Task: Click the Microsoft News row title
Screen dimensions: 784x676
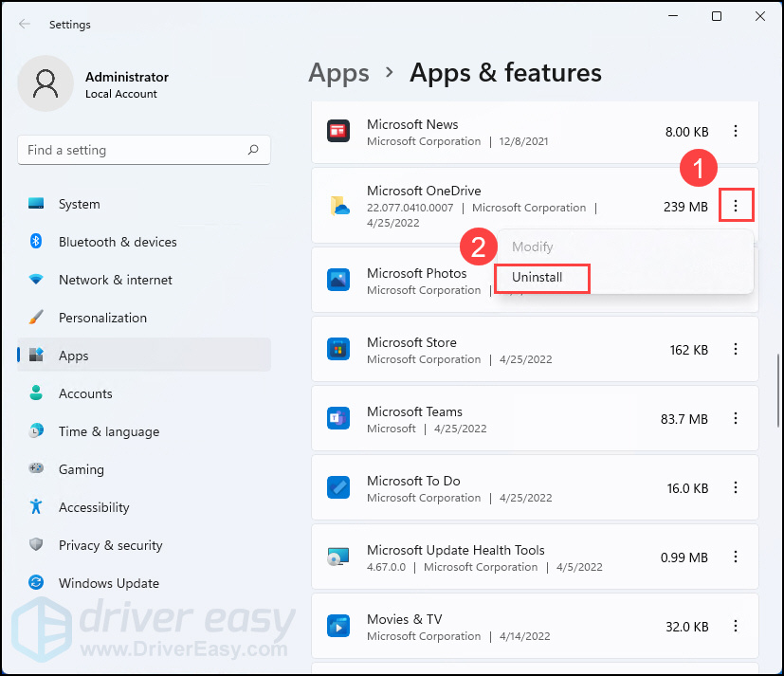Action: click(412, 124)
